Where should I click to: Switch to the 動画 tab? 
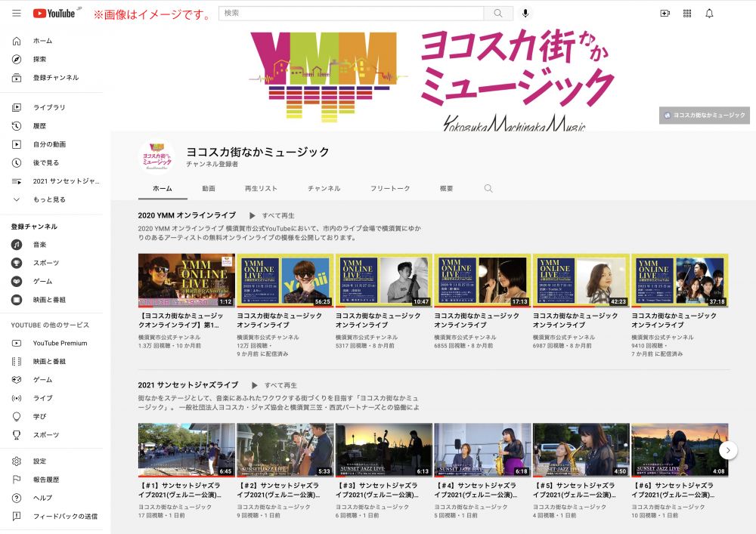coord(209,188)
